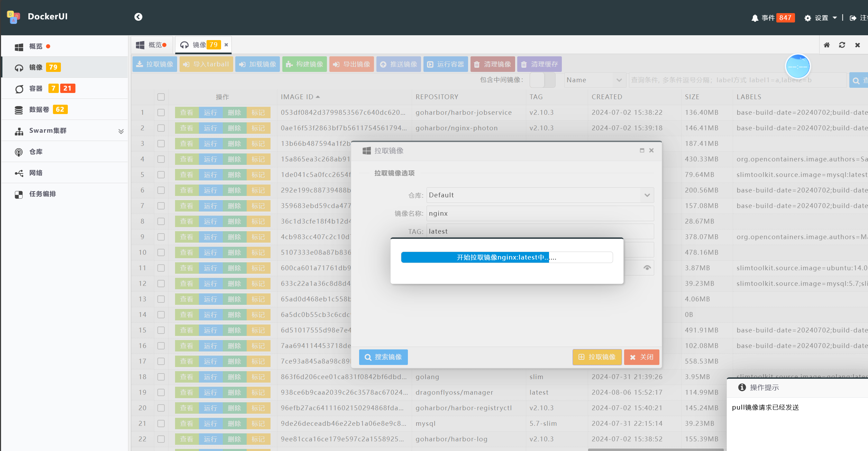Click the horizontal scrollbar at table bottom

(x=656, y=450)
